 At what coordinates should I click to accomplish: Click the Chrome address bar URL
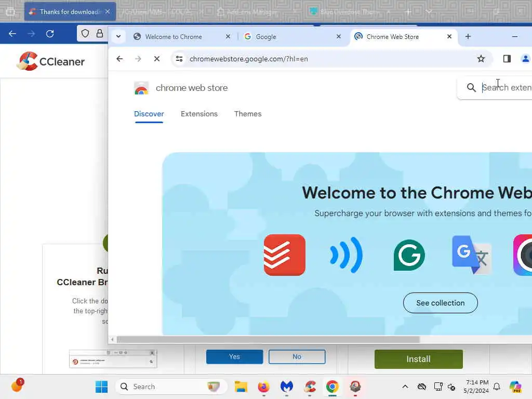[249, 59]
